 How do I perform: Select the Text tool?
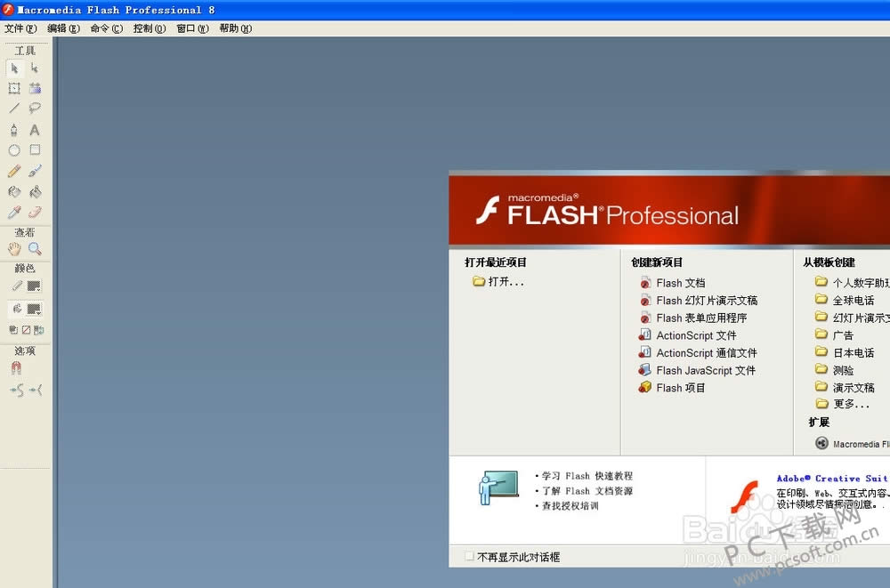point(35,130)
